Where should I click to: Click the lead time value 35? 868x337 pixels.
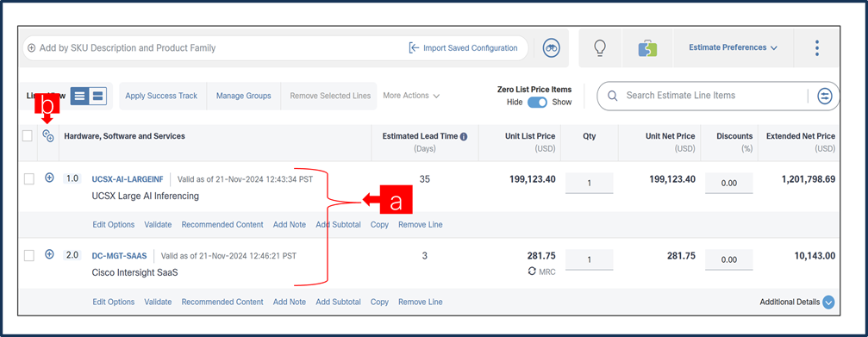click(425, 178)
